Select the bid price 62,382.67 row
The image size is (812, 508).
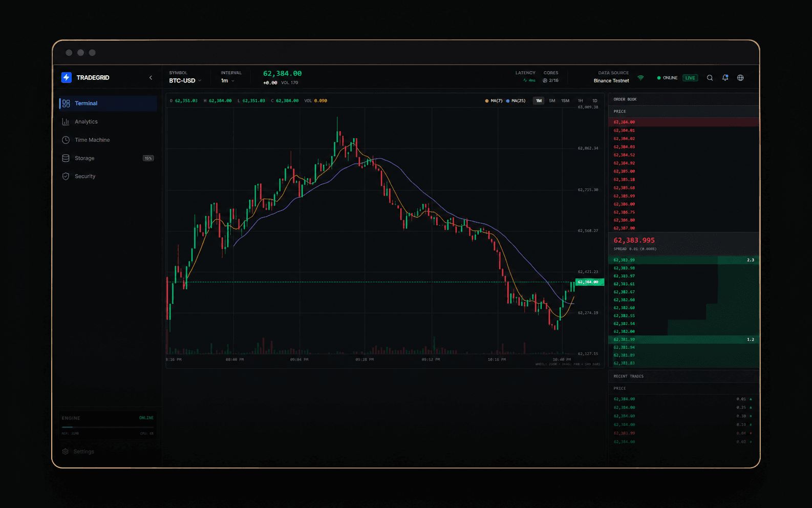pos(683,292)
